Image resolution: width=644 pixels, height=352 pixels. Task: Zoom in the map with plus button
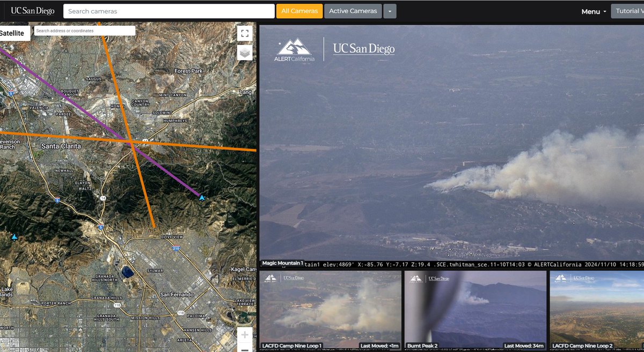[245, 335]
